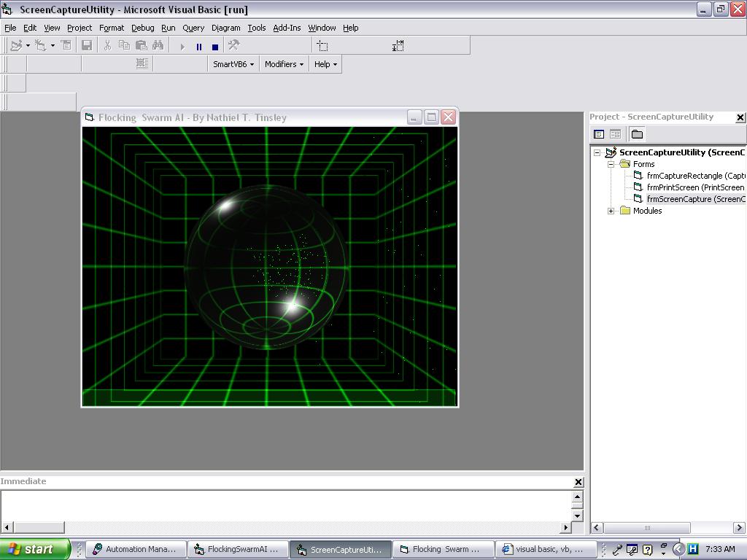Collapse the ScreenCaptureUtility project root node
Viewport: 747px width, 560px height.
597,152
